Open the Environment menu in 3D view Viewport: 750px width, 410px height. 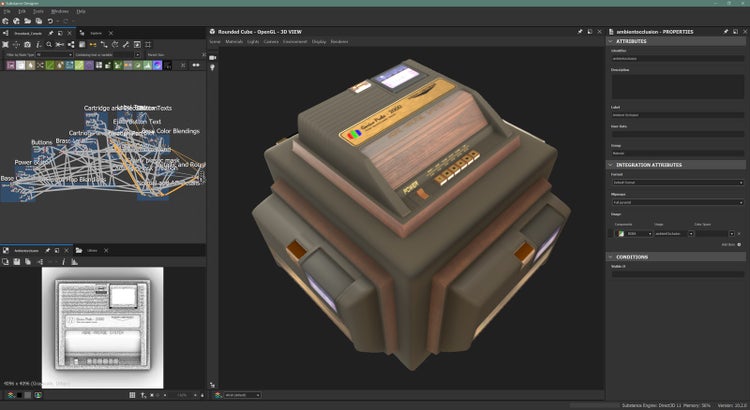point(295,42)
